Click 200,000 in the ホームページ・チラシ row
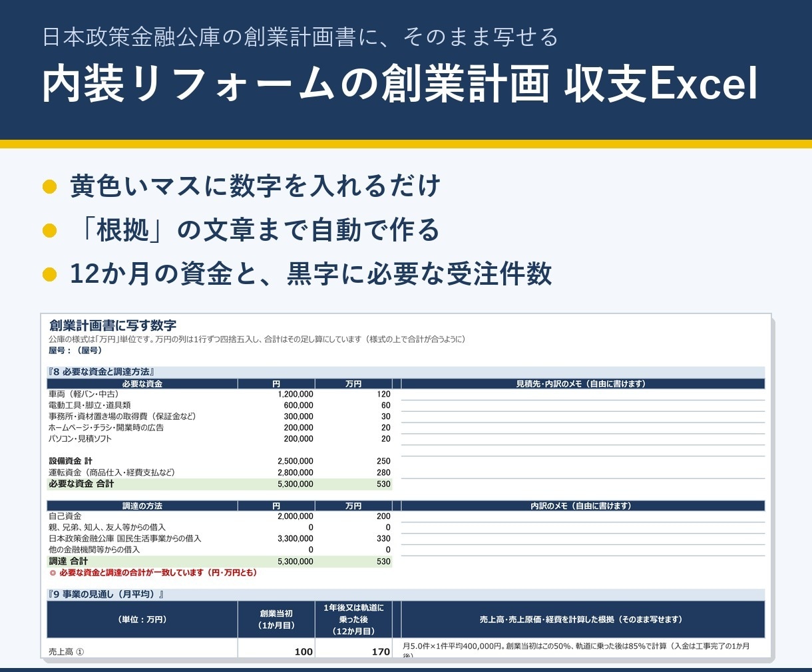Screen dimensions: 812x672 (x=298, y=428)
